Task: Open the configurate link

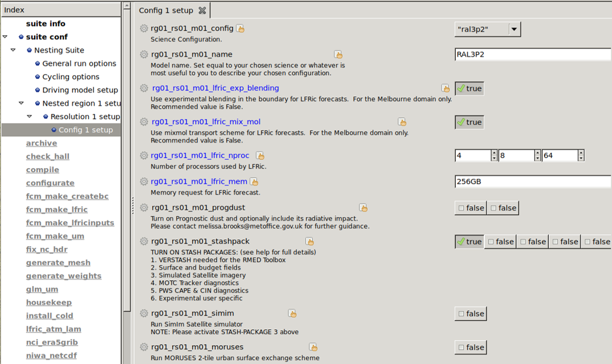Action: (50, 183)
